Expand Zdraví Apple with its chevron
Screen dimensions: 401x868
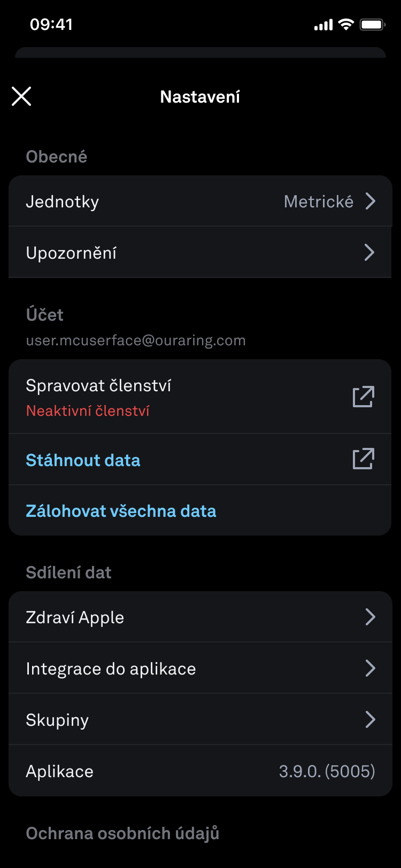[370, 617]
